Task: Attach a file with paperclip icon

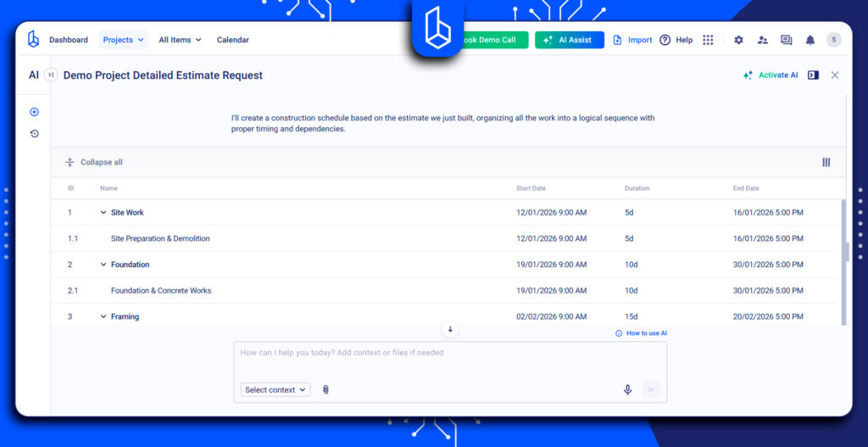Action: click(325, 389)
